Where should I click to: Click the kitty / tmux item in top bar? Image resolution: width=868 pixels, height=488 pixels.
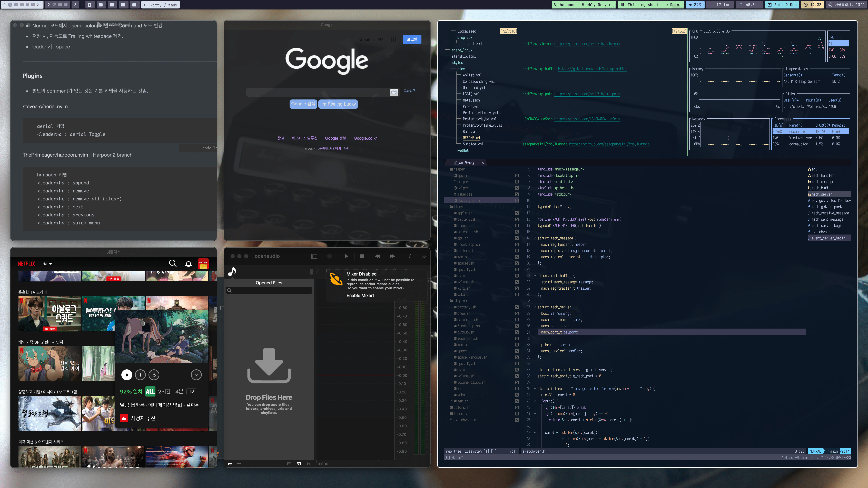161,5
